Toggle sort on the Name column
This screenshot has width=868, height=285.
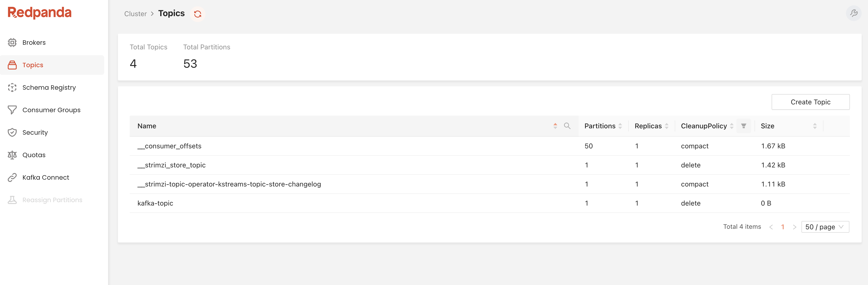point(555,126)
